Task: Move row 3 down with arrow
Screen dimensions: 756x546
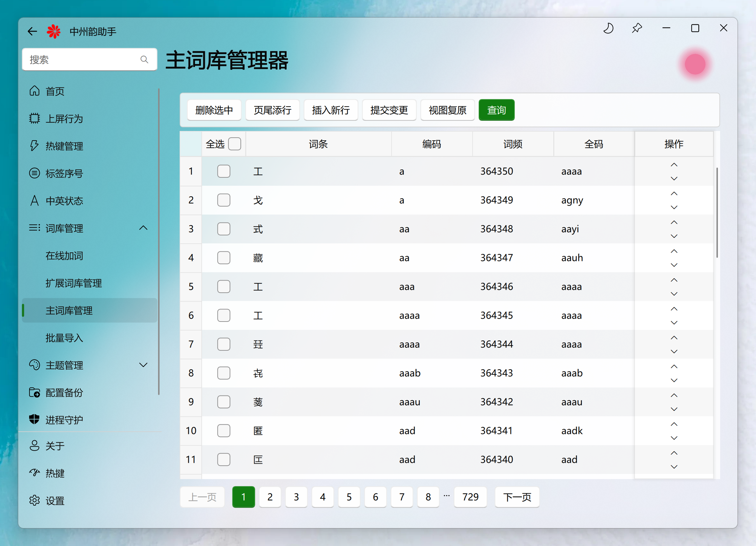Action: coord(674,236)
